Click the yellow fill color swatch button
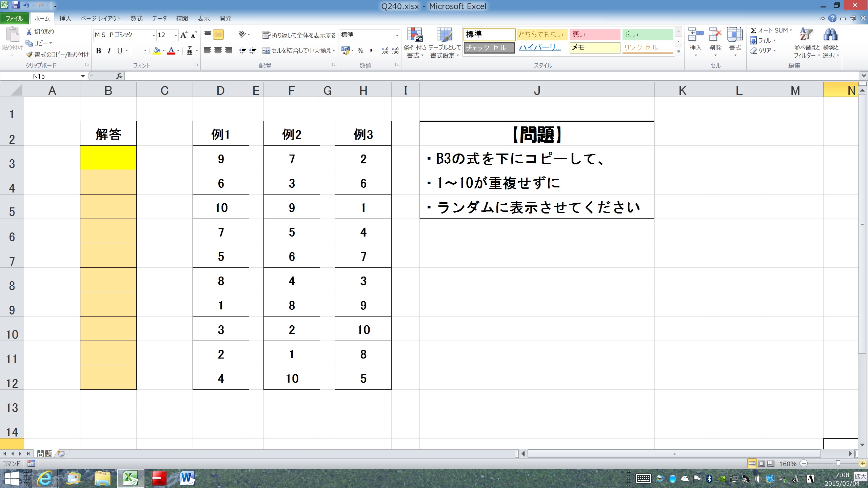The height and width of the screenshot is (488, 868). click(156, 51)
